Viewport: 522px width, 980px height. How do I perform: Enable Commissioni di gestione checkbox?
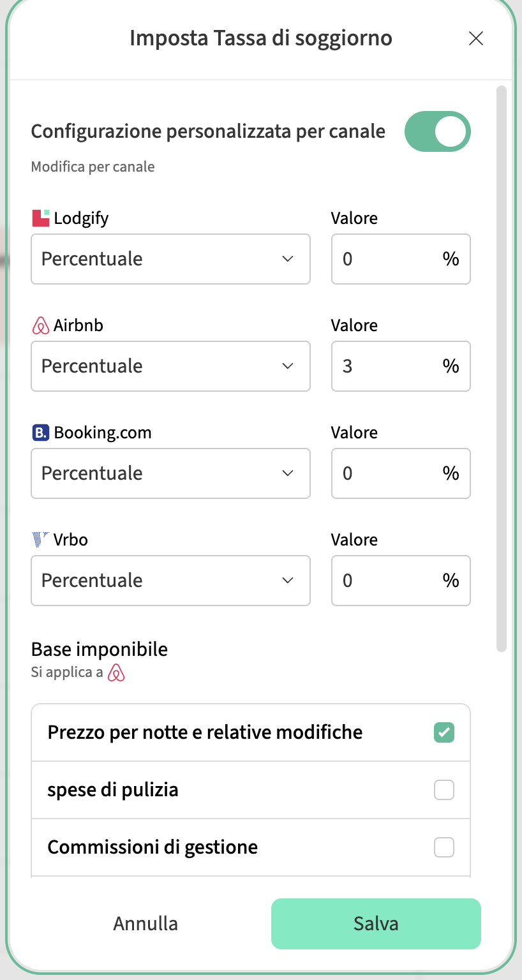[444, 847]
